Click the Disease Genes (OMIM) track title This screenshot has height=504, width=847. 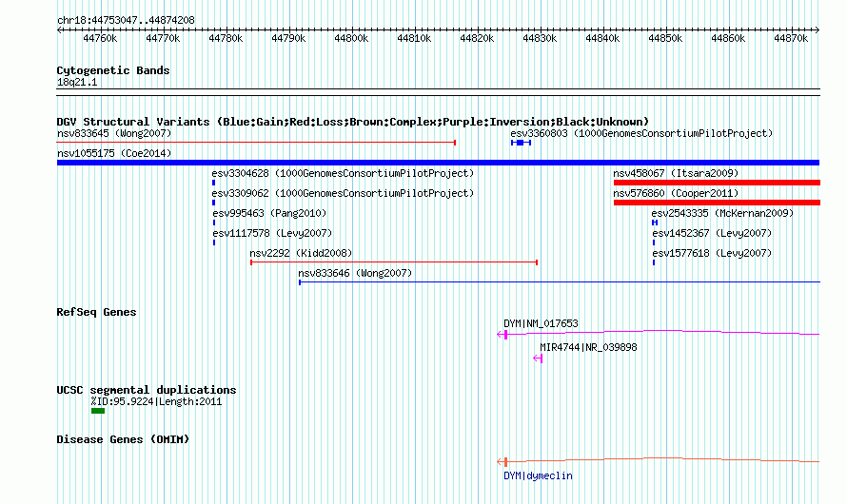(x=123, y=439)
